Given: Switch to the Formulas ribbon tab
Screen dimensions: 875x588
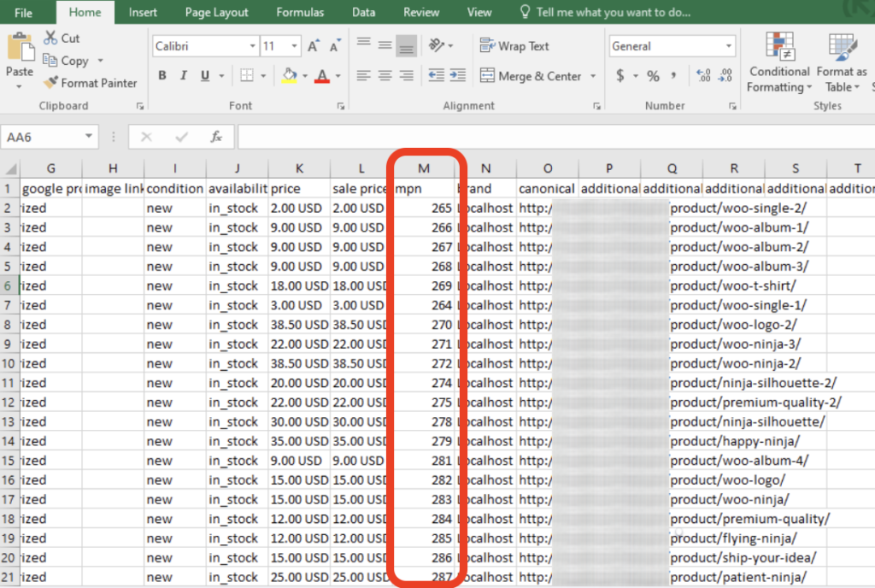Looking at the screenshot, I should click(300, 12).
